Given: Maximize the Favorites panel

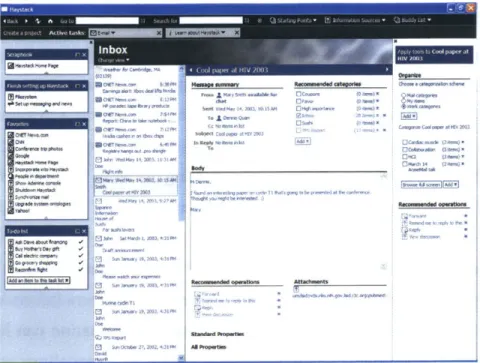Looking at the screenshot, I should 78,124.
